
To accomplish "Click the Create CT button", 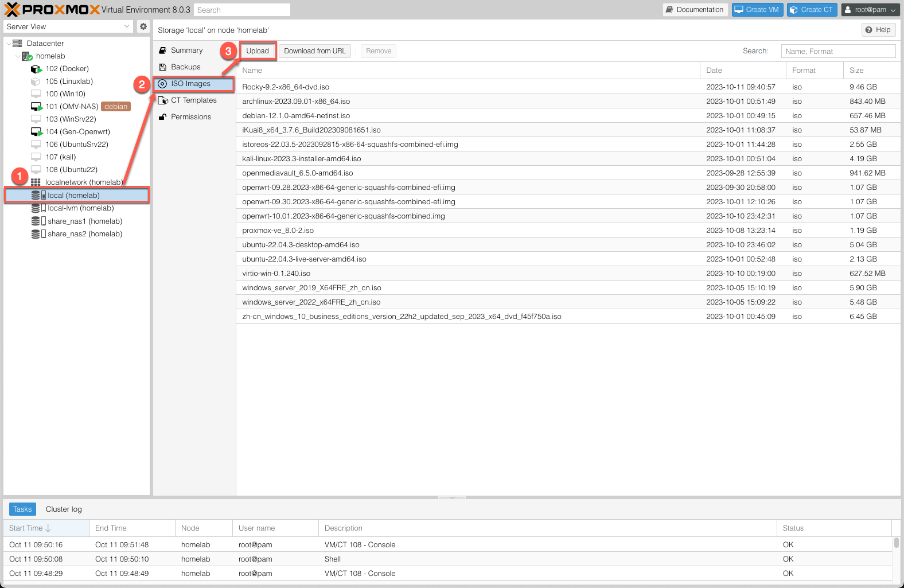I will 812,10.
